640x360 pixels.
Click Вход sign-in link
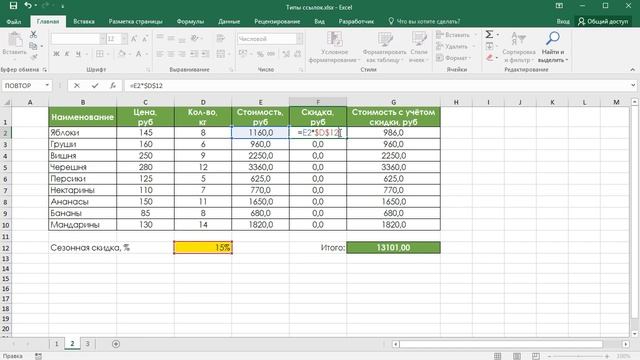click(x=563, y=21)
